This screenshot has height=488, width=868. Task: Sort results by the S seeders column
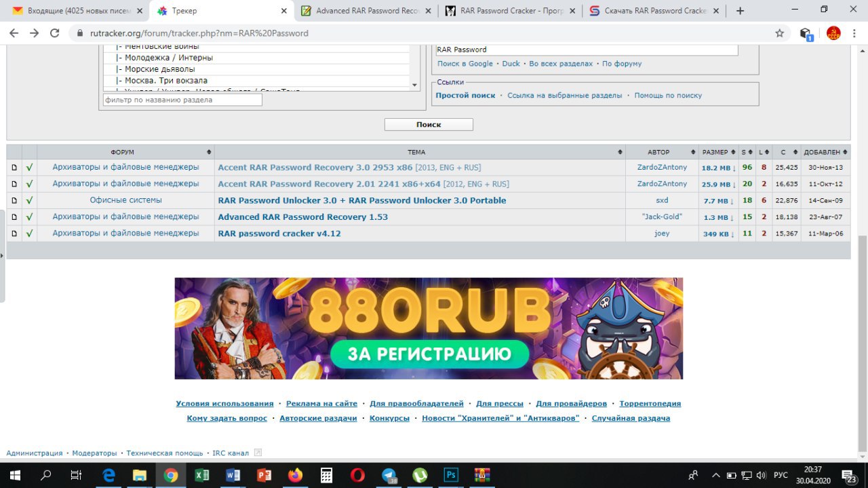coord(747,152)
